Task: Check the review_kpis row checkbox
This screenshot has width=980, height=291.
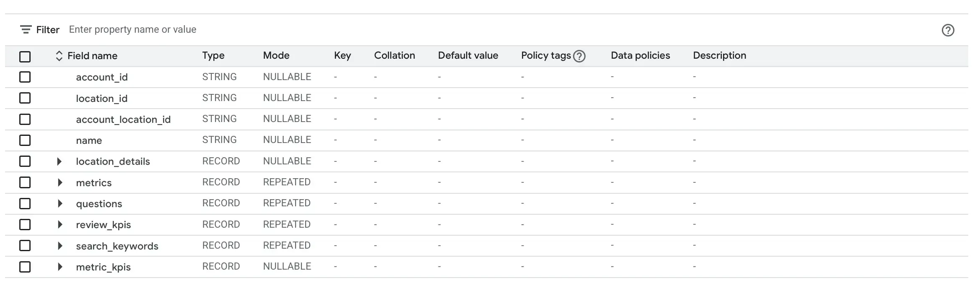Action: click(x=25, y=225)
